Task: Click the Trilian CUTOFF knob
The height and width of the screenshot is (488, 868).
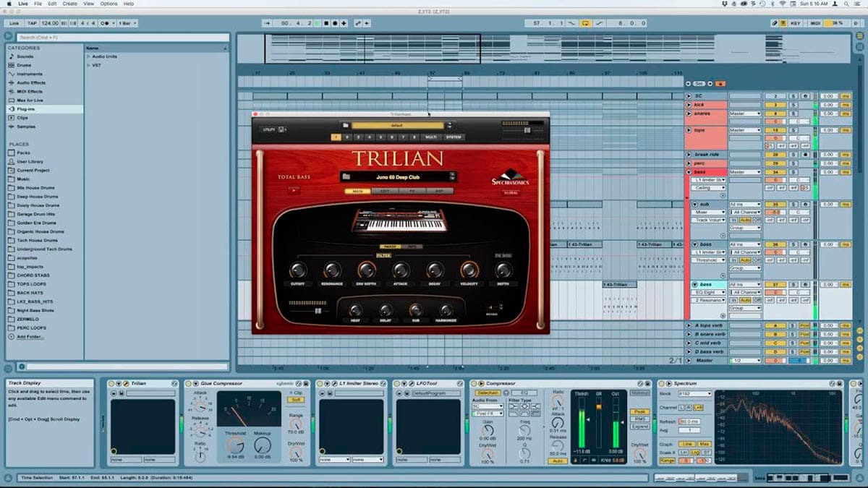Action: pyautogui.click(x=297, y=270)
